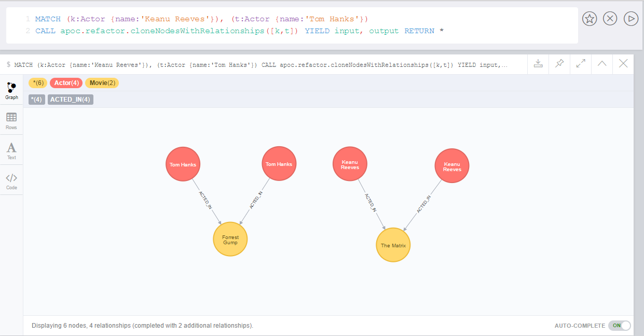Image resolution: width=644 pixels, height=336 pixels.
Task: Toggle AUTO-COMPLETE off
Action: (619, 325)
